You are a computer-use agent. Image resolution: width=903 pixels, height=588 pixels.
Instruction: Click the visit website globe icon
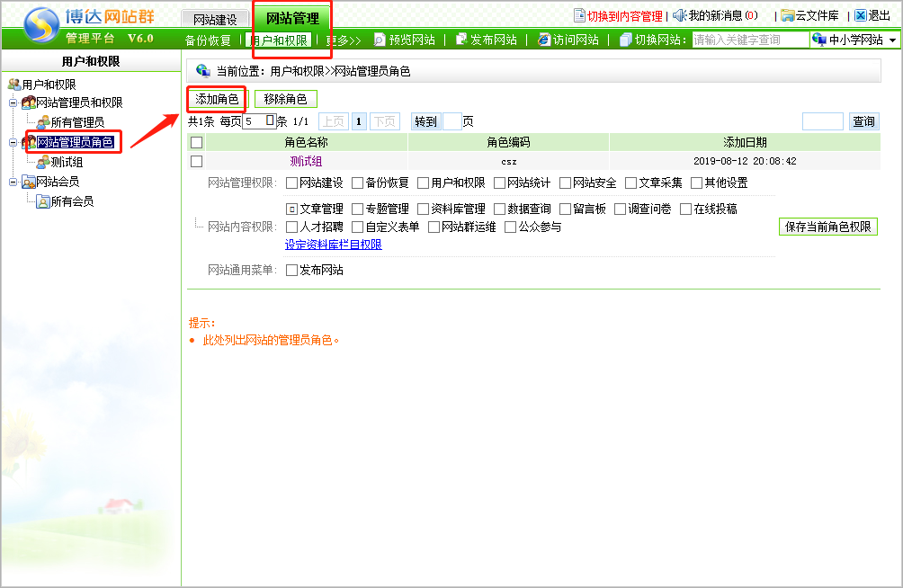[x=543, y=40]
